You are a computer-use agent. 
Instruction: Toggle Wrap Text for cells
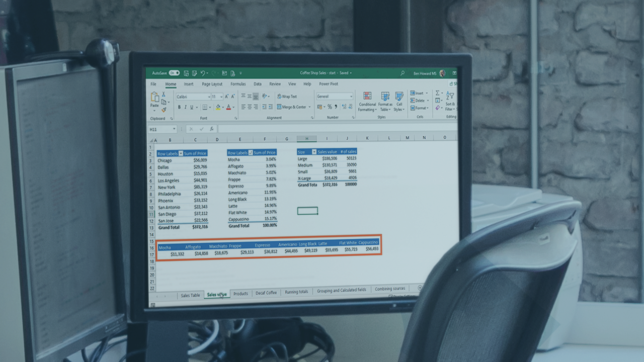pos(287,96)
